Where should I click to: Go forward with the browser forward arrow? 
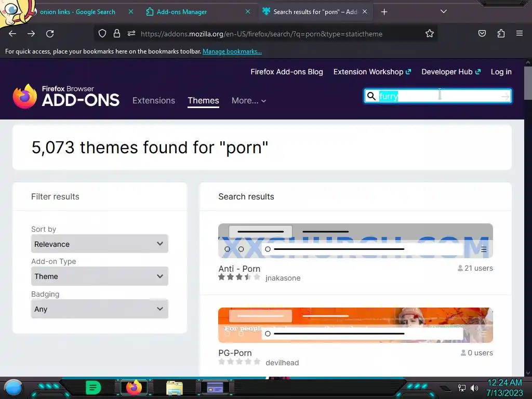[31, 34]
